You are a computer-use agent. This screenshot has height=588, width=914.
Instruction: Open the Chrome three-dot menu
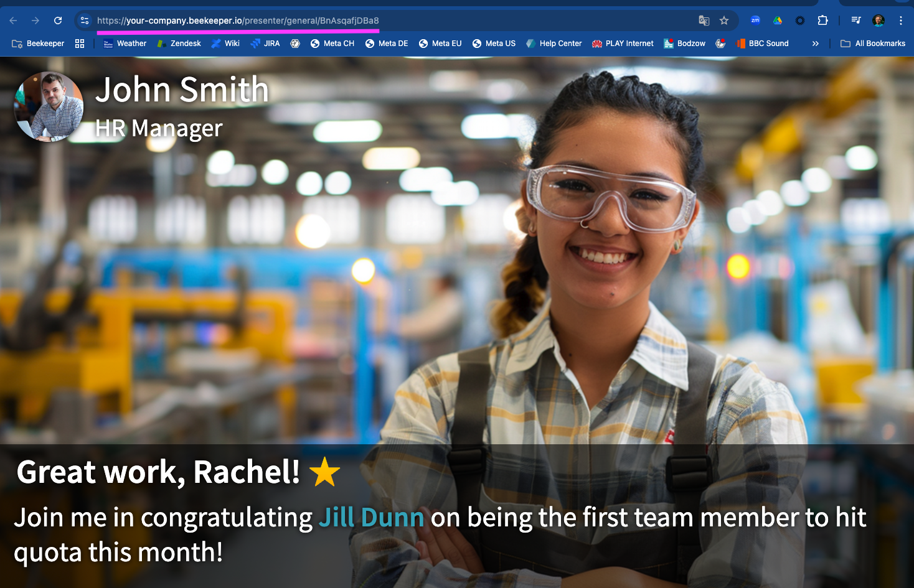tap(900, 21)
